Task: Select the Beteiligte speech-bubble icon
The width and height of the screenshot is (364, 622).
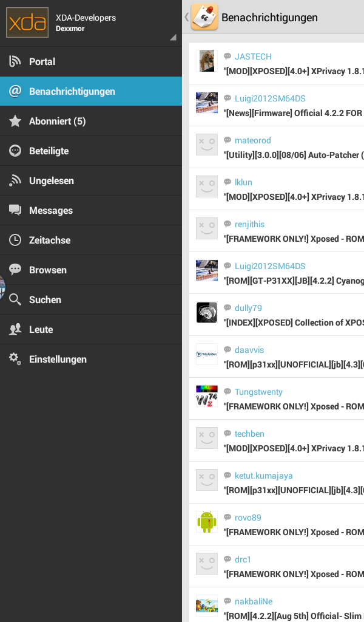Action: pos(15,151)
